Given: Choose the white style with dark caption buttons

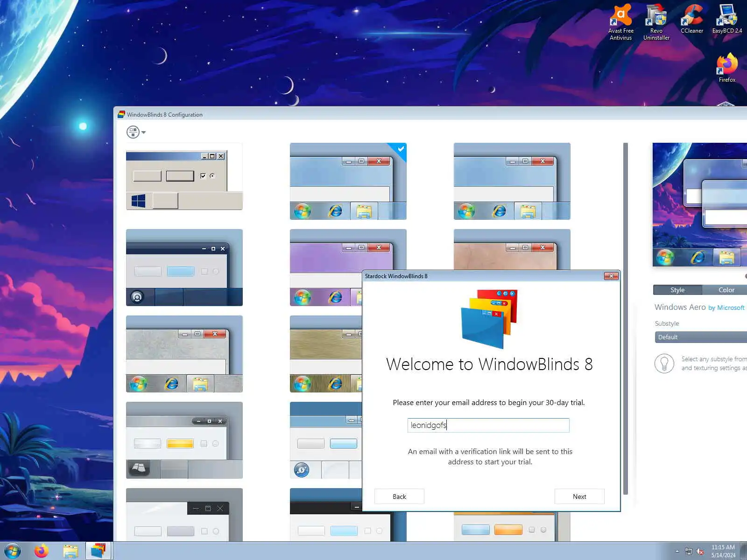Looking at the screenshot, I should click(x=184, y=515).
